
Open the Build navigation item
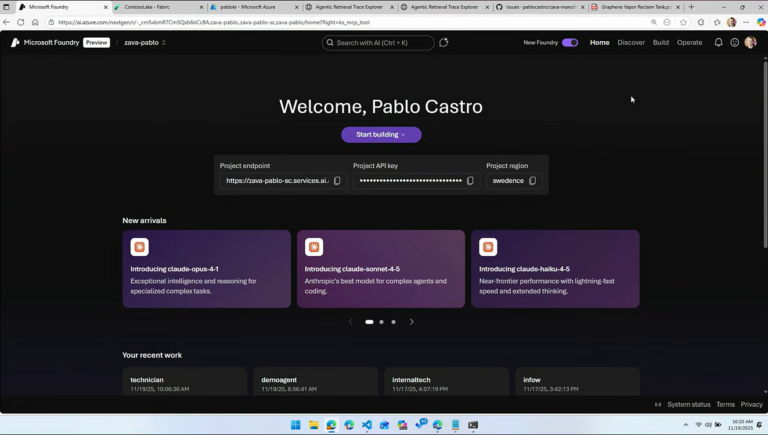[661, 43]
